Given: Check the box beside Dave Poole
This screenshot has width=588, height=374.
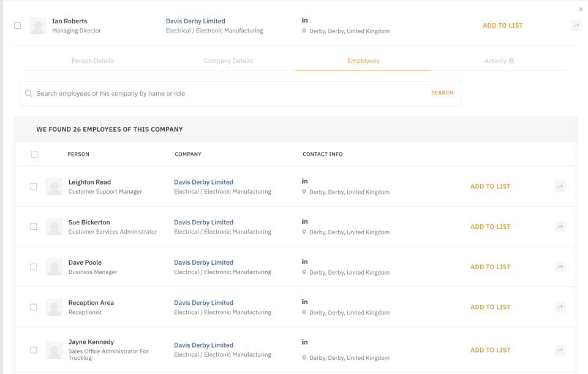Looking at the screenshot, I should coord(34,267).
